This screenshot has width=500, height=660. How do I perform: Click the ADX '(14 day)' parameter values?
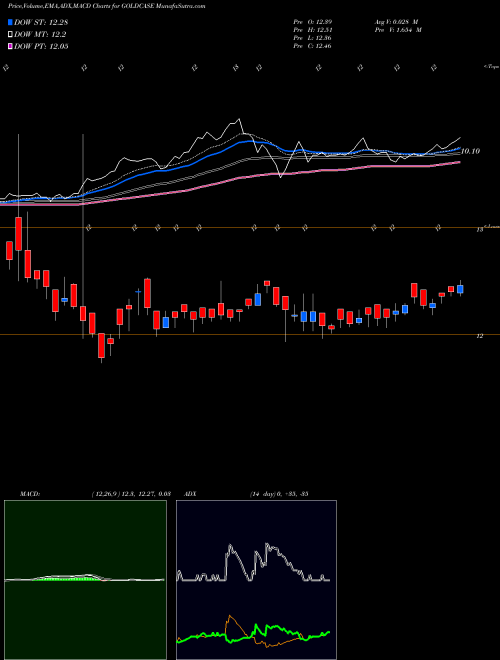pyautogui.click(x=261, y=494)
